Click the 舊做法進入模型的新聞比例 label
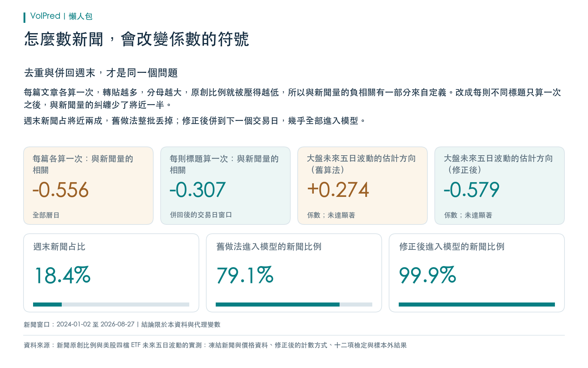Screen dimensions: 588x368 pos(269,247)
